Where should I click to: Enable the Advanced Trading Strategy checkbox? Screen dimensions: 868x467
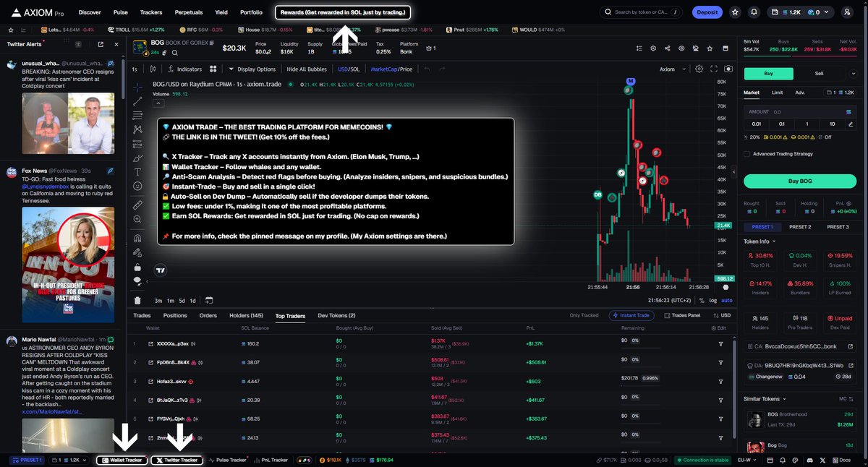(x=747, y=154)
